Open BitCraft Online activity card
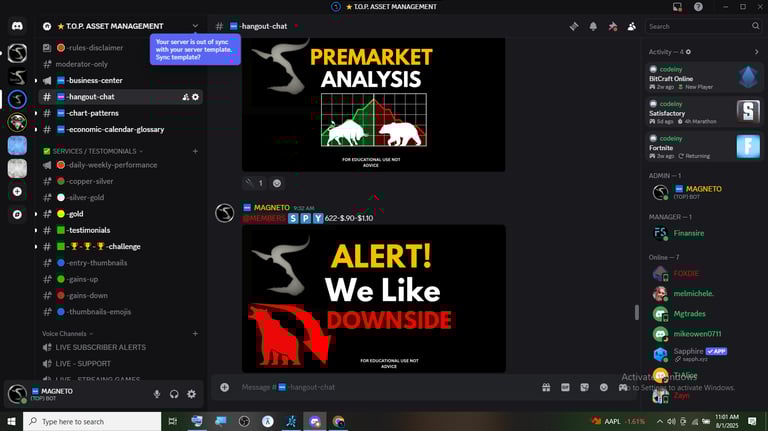 point(704,77)
